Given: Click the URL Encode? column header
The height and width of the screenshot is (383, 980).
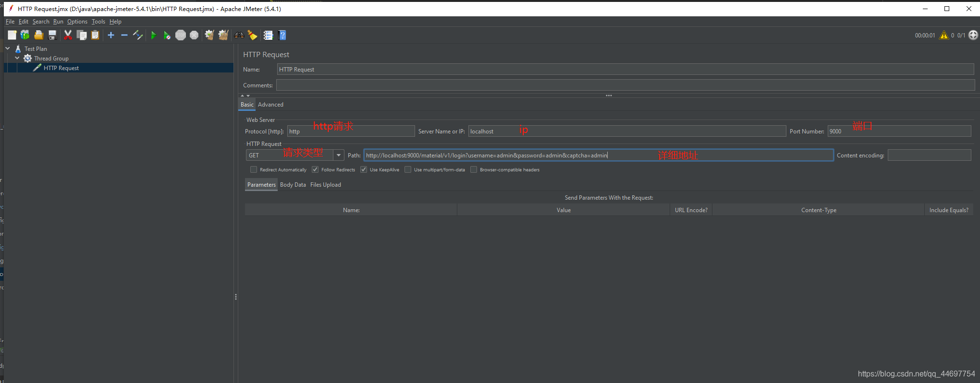Looking at the screenshot, I should click(x=691, y=210).
